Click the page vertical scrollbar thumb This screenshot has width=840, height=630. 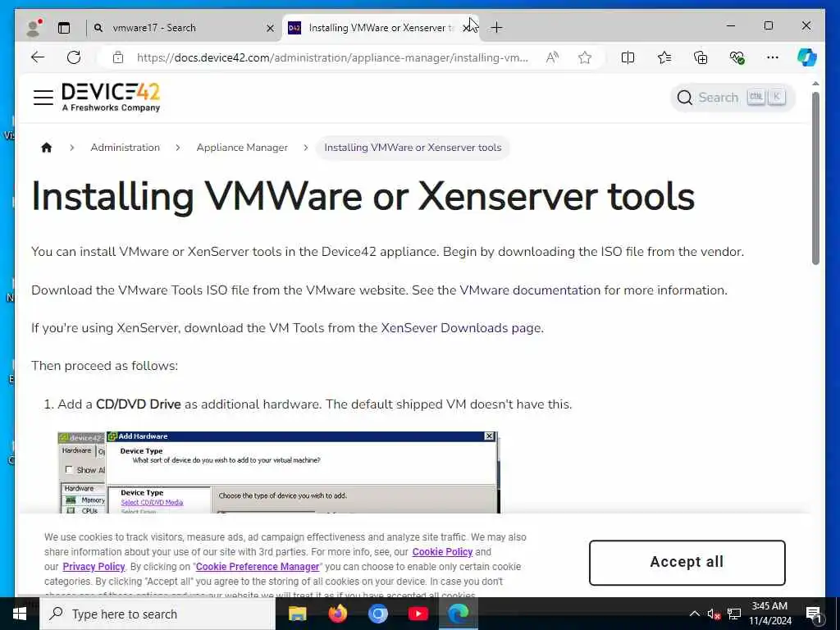(815, 178)
